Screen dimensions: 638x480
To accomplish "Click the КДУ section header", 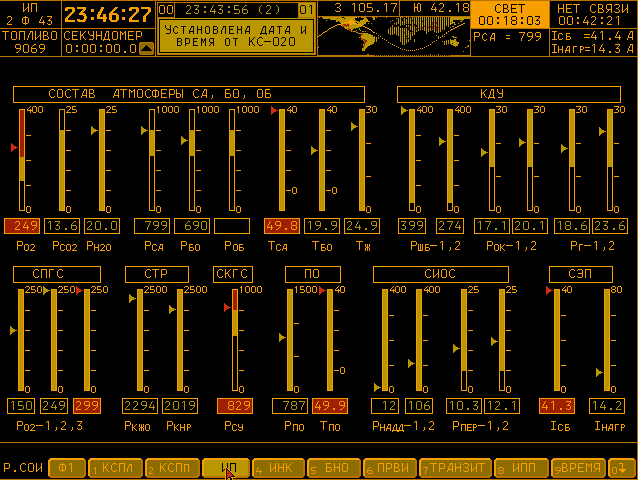I will [x=509, y=94].
